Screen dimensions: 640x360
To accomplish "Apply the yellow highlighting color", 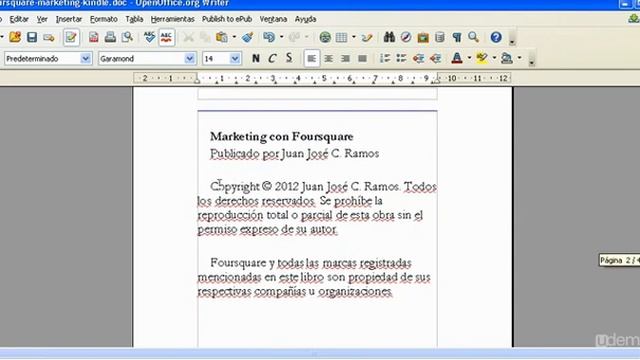I will pyautogui.click(x=482, y=58).
